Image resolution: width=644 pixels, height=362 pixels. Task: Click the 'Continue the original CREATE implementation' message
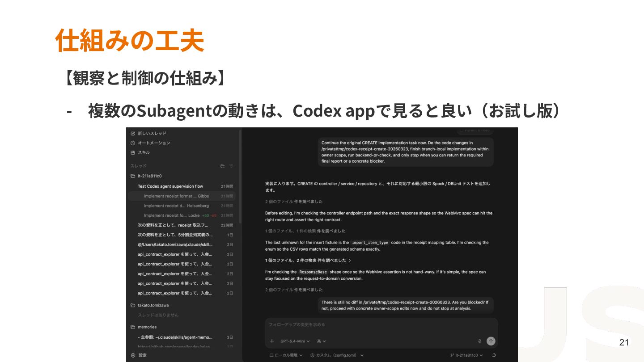pyautogui.click(x=406, y=152)
